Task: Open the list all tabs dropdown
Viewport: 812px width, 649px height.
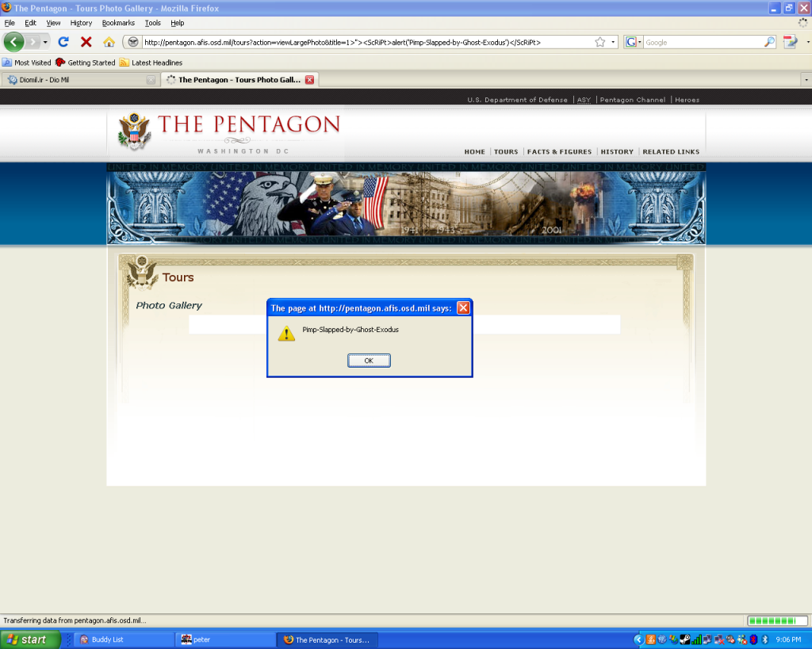Action: 806,80
